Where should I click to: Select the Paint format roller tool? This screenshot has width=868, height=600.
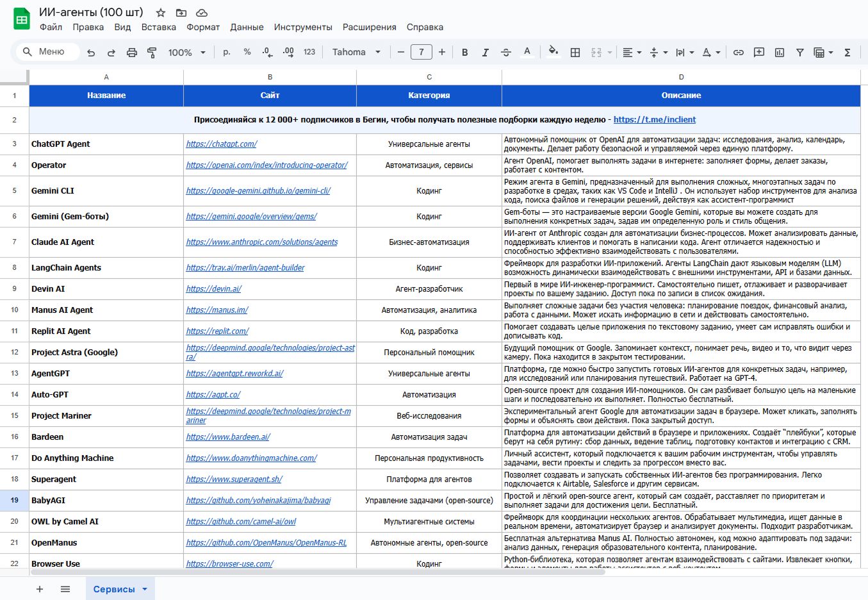click(152, 53)
